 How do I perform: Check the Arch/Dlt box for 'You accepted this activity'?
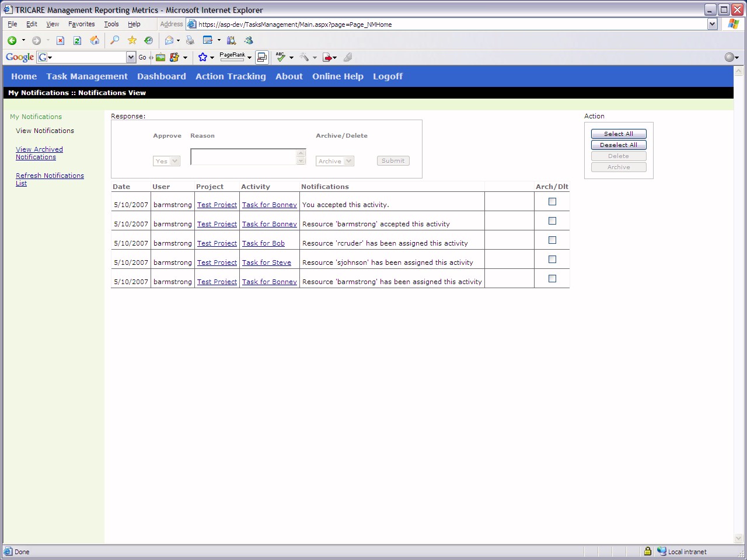pyautogui.click(x=552, y=202)
